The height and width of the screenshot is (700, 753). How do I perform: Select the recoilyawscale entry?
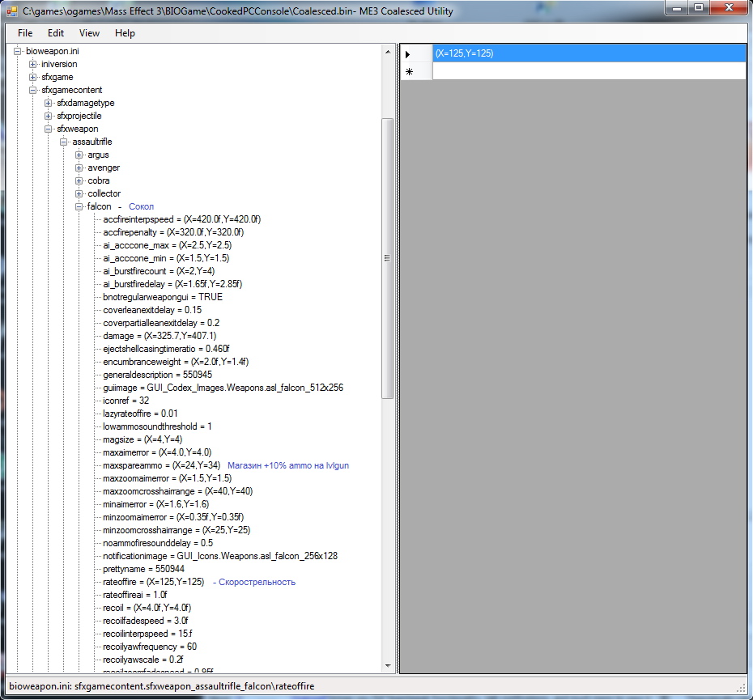(143, 660)
